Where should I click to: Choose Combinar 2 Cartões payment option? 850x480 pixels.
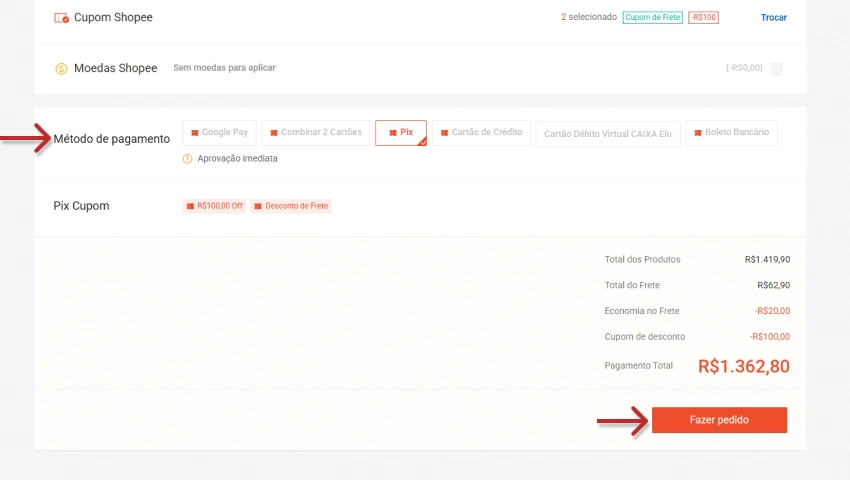(315, 132)
